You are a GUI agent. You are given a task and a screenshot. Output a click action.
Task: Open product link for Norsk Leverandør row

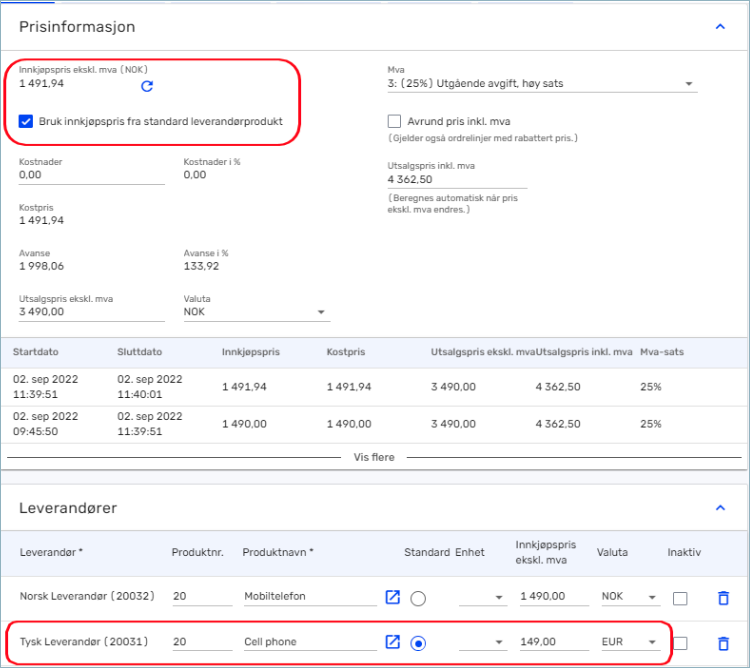pos(392,597)
